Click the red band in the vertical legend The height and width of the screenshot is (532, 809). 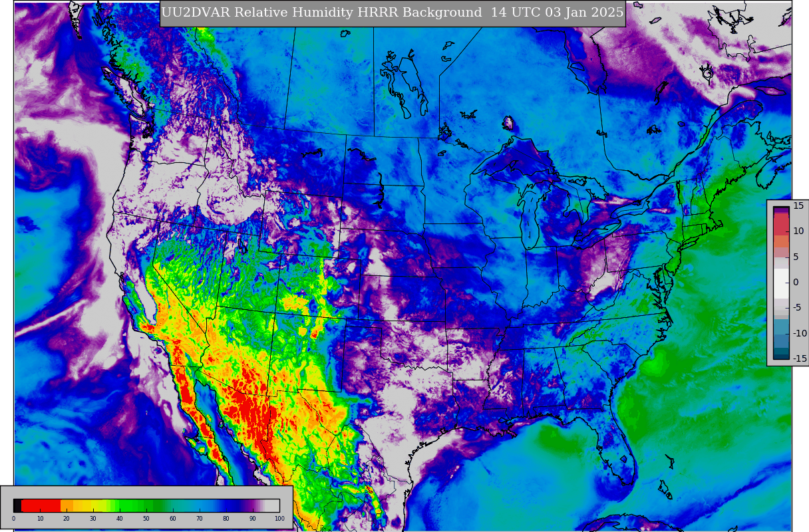[781, 225]
